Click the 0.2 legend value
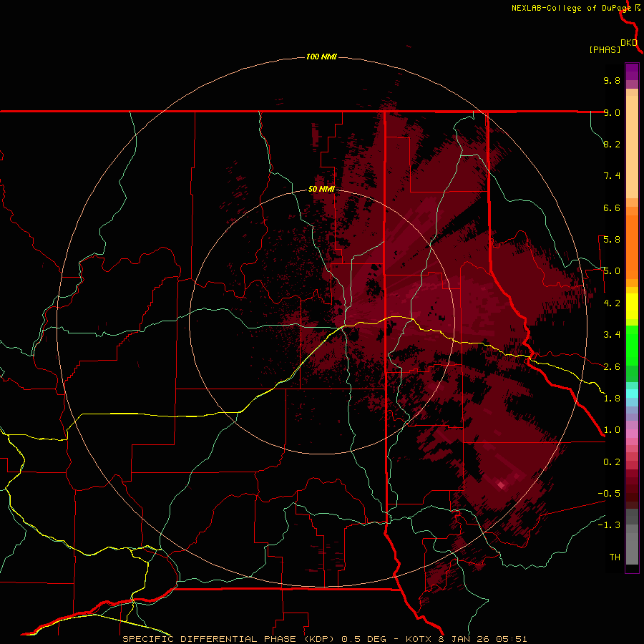Viewport: 644px width, 644px height. click(x=612, y=462)
